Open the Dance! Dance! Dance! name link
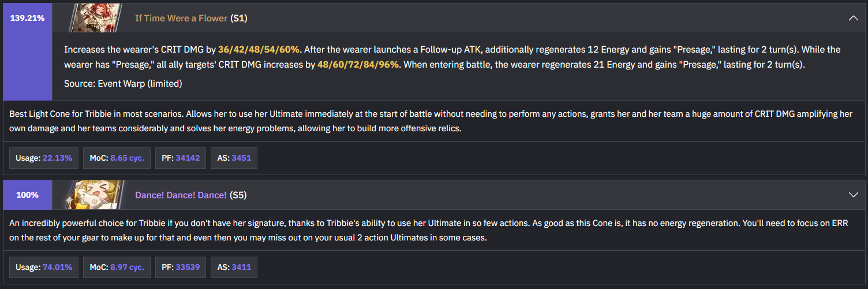This screenshot has width=868, height=289. (181, 195)
